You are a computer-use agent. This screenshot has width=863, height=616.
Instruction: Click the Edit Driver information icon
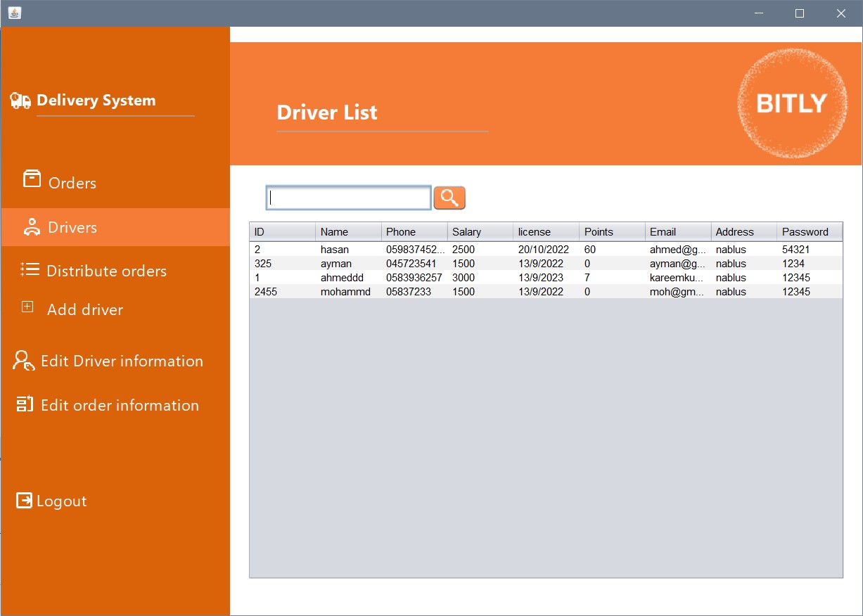click(x=23, y=361)
